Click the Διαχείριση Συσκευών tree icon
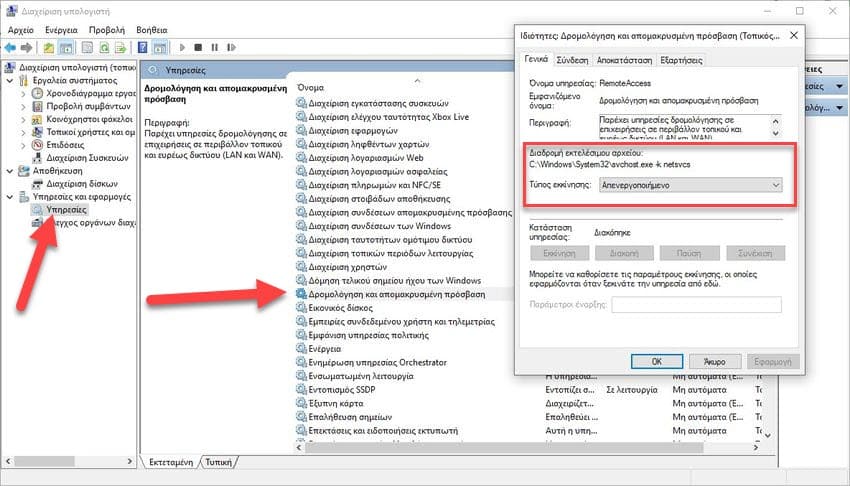The width and height of the screenshot is (850, 486). pos(37,158)
